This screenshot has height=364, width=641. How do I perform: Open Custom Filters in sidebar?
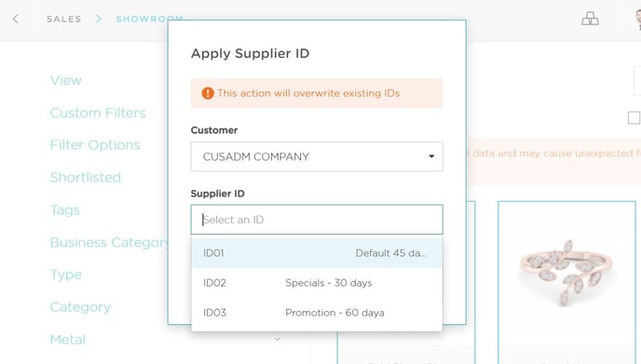tap(98, 113)
